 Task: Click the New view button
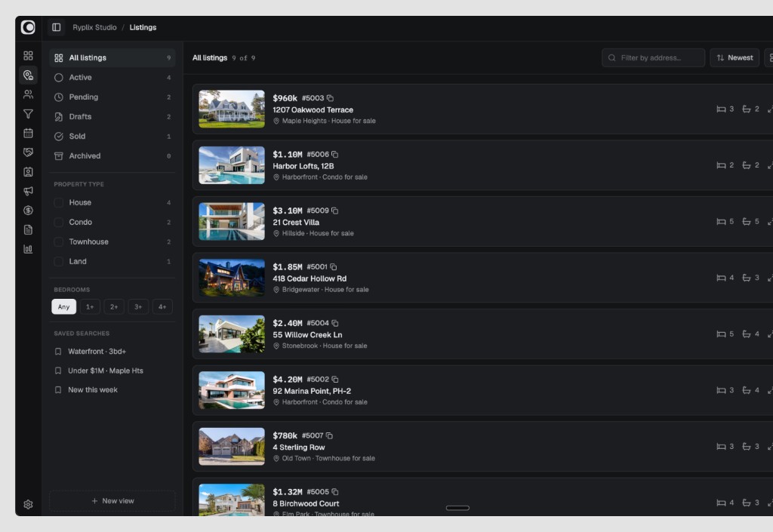112,501
